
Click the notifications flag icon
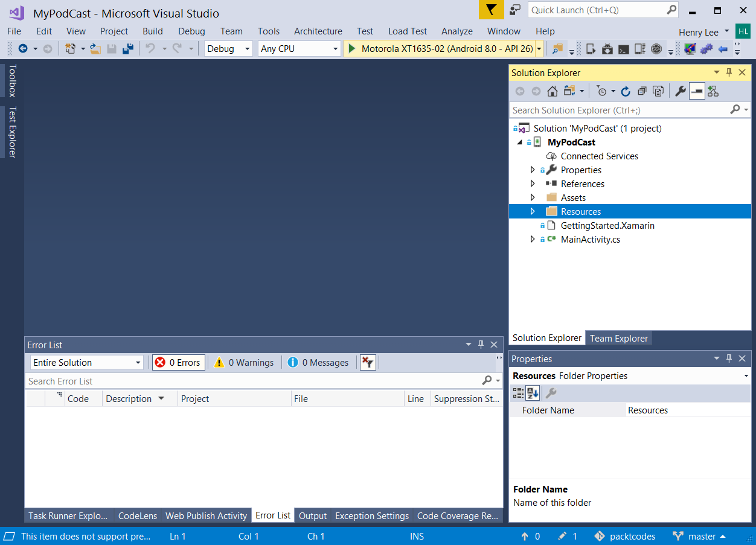(492, 10)
